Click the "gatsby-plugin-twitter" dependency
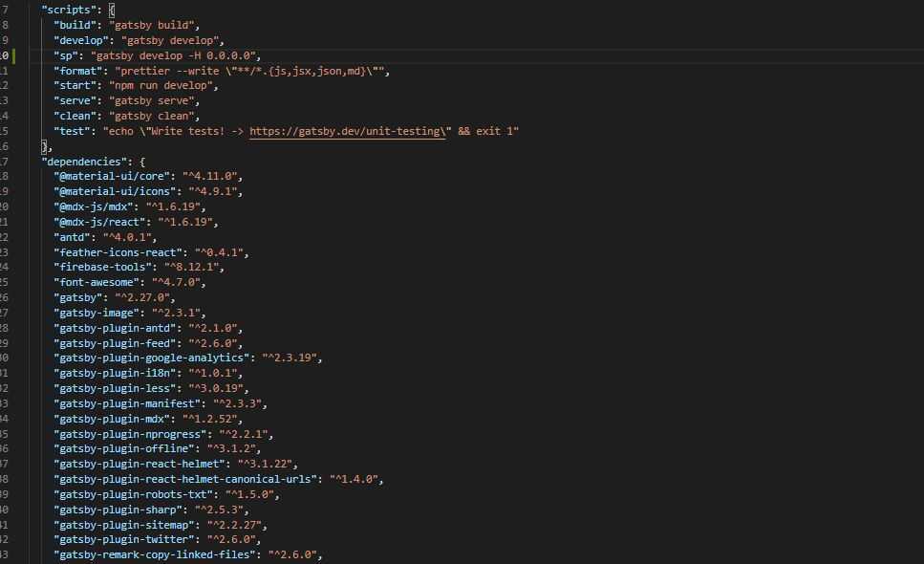Image resolution: width=924 pixels, height=564 pixels. 124,539
